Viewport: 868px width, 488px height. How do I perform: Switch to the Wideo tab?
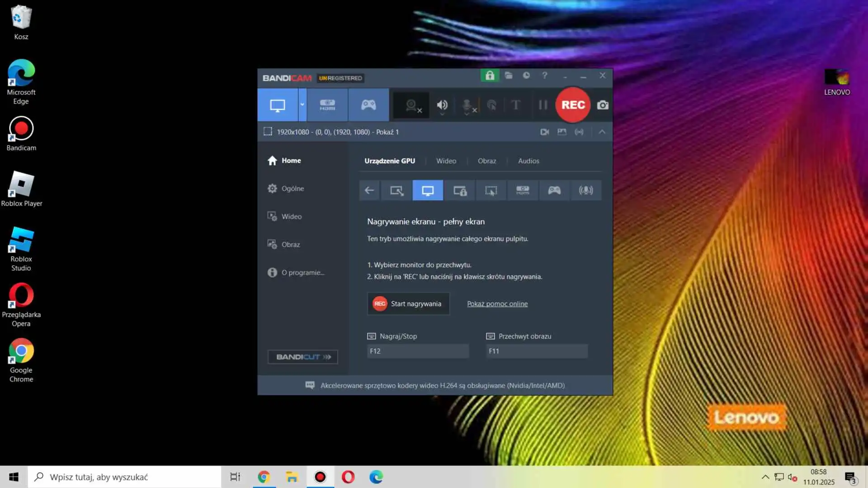[x=446, y=161]
